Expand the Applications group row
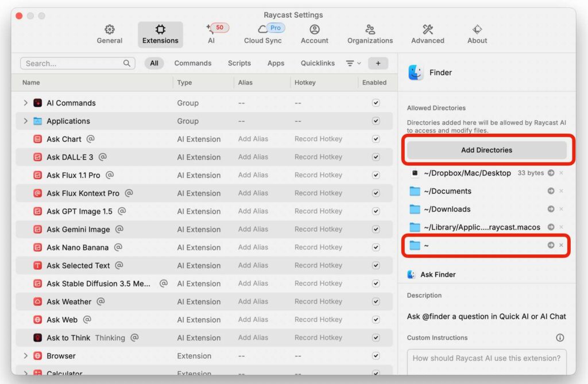588x384 pixels. [25, 121]
